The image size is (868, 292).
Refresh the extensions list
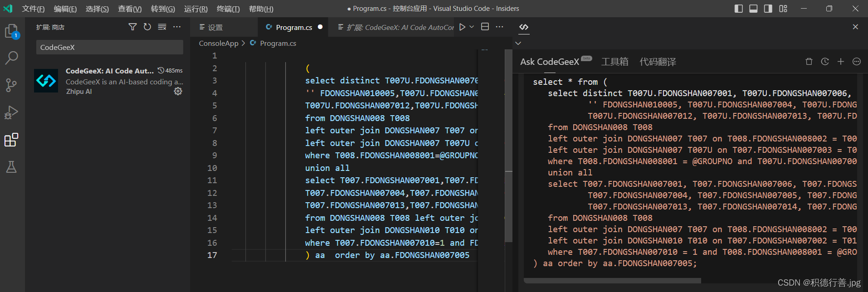pos(147,27)
